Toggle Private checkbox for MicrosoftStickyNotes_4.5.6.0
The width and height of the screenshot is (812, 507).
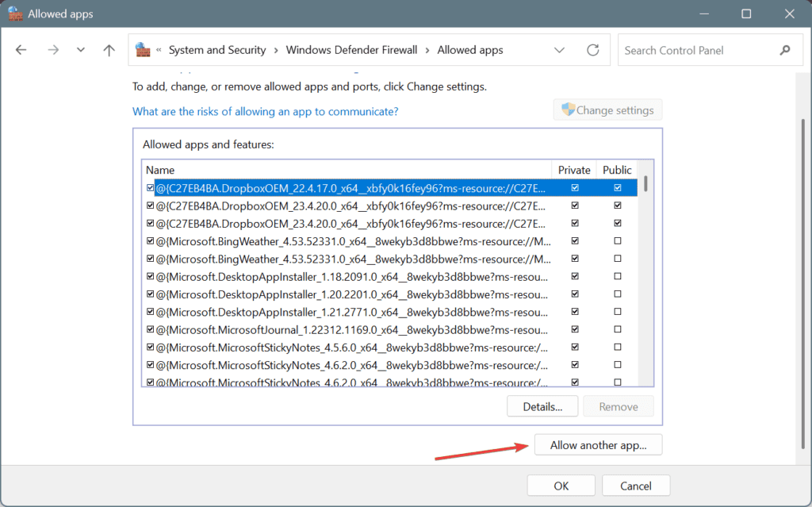click(575, 347)
